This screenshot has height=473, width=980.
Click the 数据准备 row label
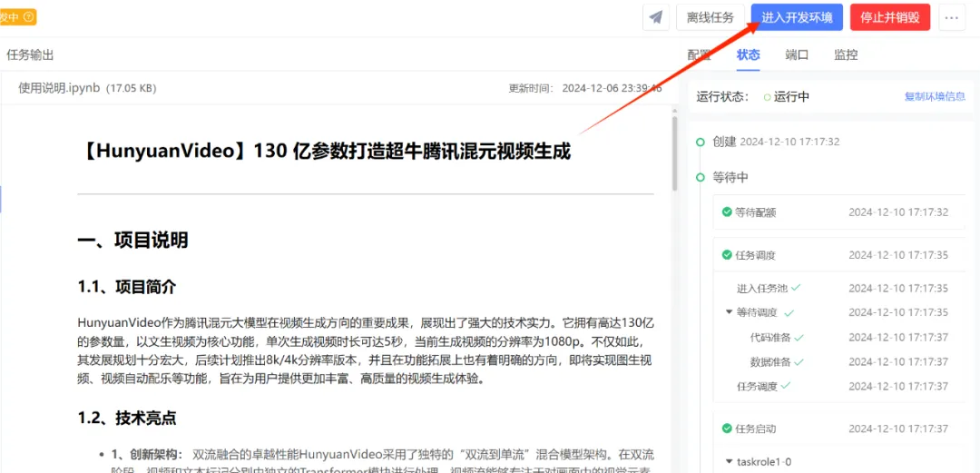pyautogui.click(x=770, y=361)
